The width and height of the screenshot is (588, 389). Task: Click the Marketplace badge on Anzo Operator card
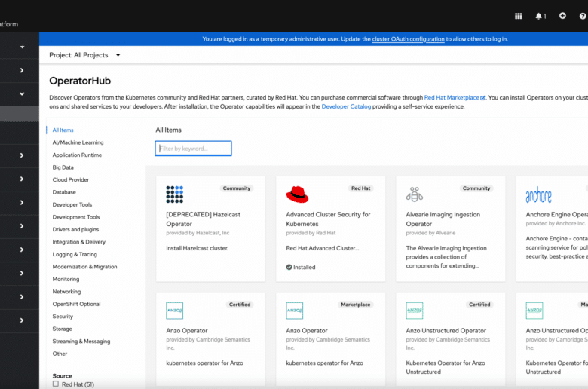click(x=356, y=305)
